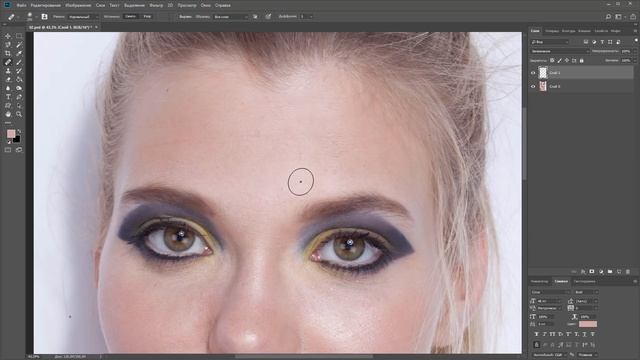640x360 pixels.
Task: Create a new layer from Layers panel
Action: [x=619, y=272]
